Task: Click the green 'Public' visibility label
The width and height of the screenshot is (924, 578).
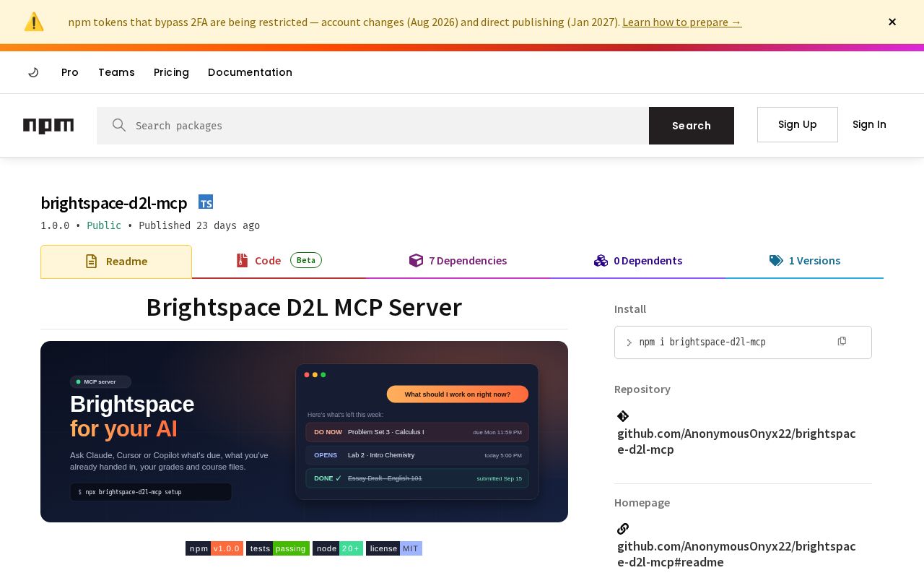Action: tap(104, 225)
